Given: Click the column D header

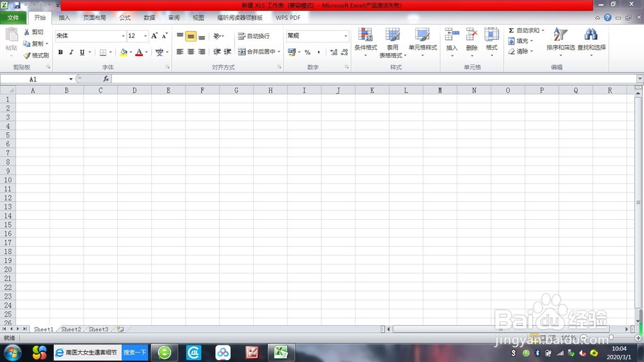Looking at the screenshot, I should (x=135, y=90).
